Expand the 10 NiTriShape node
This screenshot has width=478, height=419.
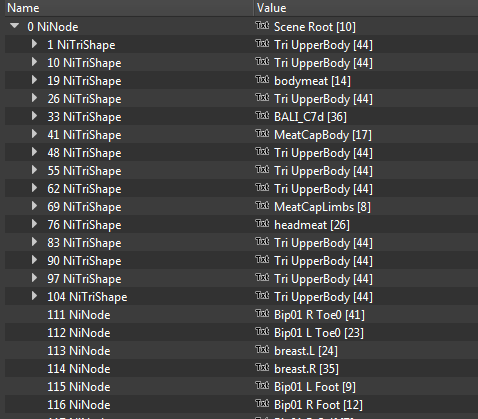click(x=34, y=62)
